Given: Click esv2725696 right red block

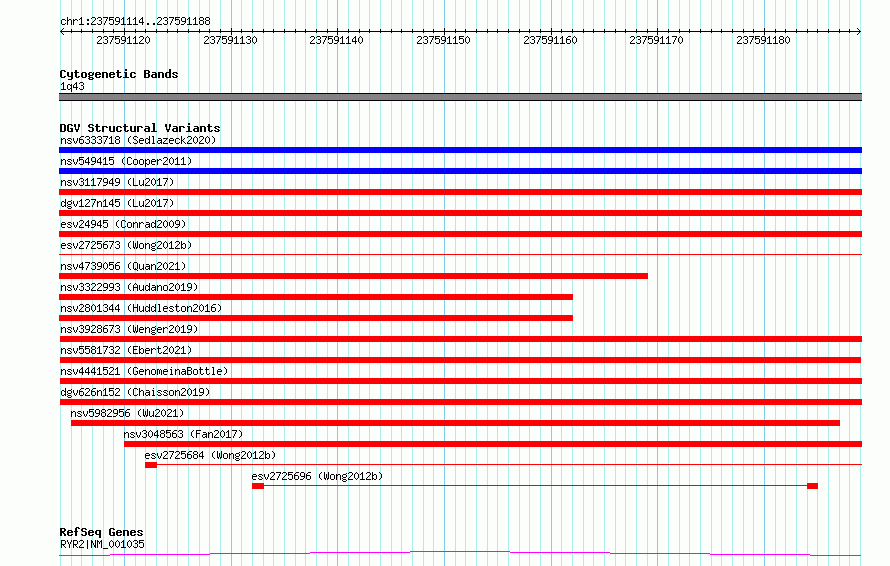Looking at the screenshot, I should tap(812, 486).
